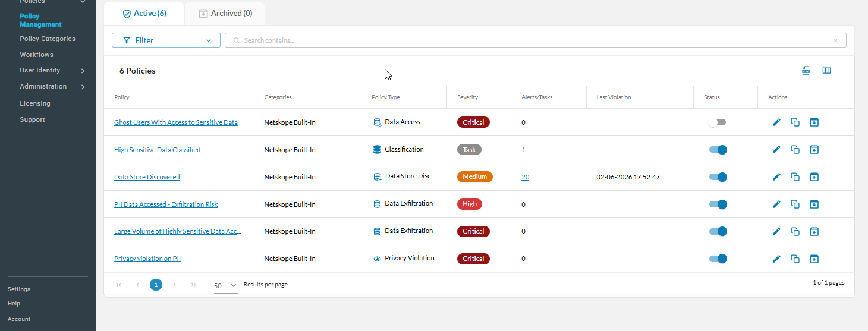Export policies list to file
868x331 pixels.
806,71
